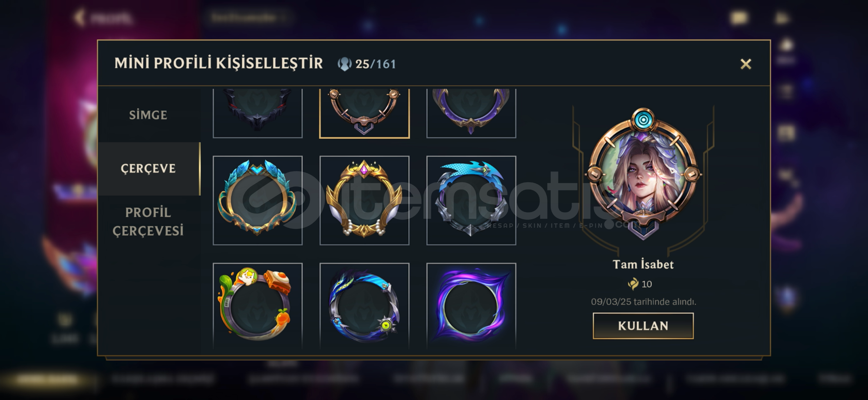Click the collection count icon beside 25/161
The width and height of the screenshot is (868, 400).
point(344,64)
